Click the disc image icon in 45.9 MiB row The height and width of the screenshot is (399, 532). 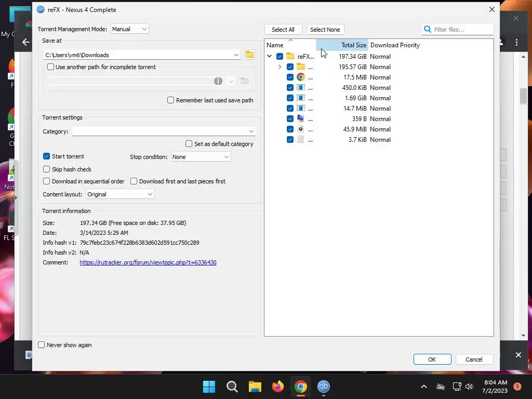tap(301, 129)
